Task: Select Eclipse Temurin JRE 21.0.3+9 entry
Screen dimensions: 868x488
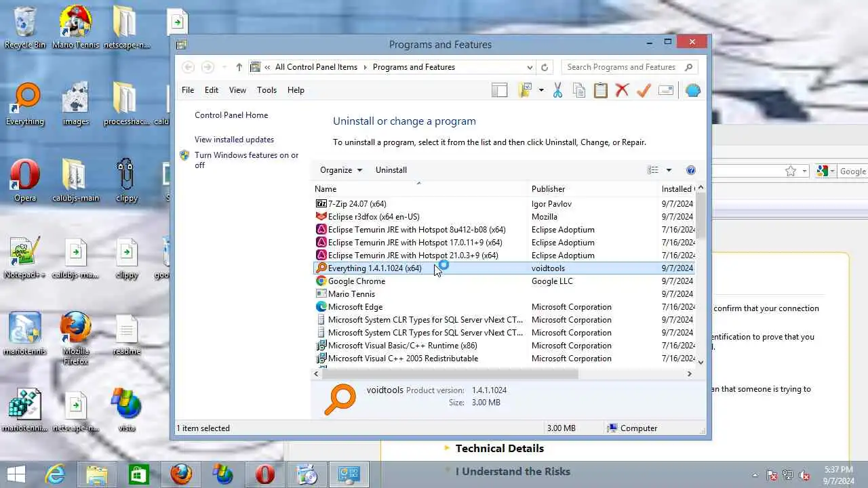Action: [x=504, y=256]
